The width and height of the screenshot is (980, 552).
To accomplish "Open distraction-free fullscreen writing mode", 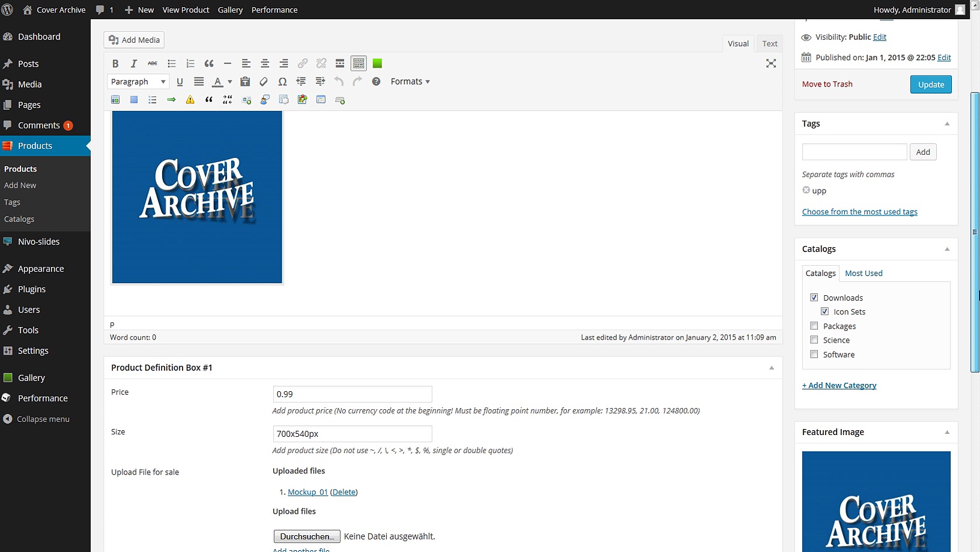I will coord(771,64).
